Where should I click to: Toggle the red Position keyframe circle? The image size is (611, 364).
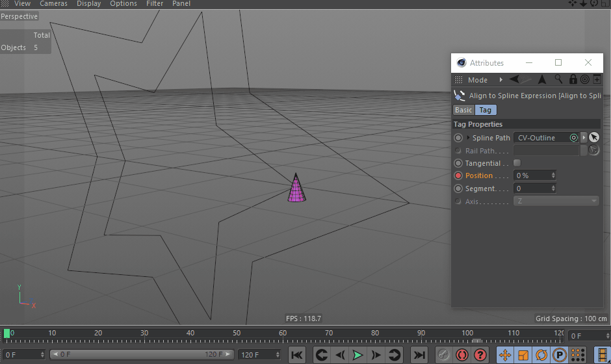pyautogui.click(x=458, y=175)
